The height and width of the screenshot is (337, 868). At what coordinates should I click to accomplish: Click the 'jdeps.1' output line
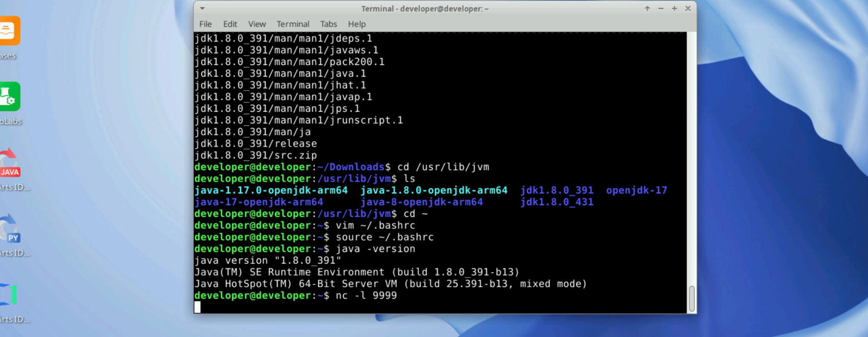tap(283, 38)
